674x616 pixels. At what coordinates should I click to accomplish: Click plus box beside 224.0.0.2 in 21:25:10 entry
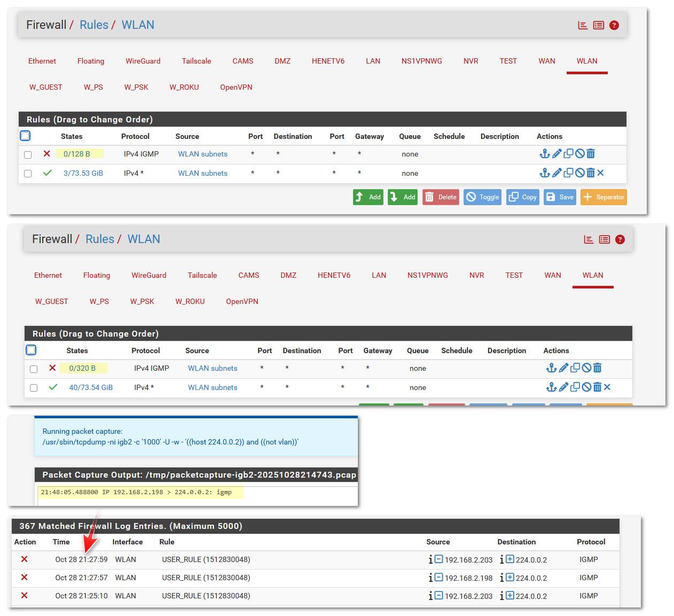pyautogui.click(x=510, y=596)
